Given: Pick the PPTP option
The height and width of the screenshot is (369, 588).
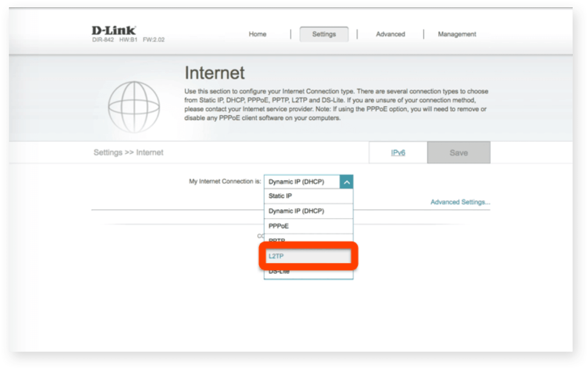Looking at the screenshot, I should point(308,239).
